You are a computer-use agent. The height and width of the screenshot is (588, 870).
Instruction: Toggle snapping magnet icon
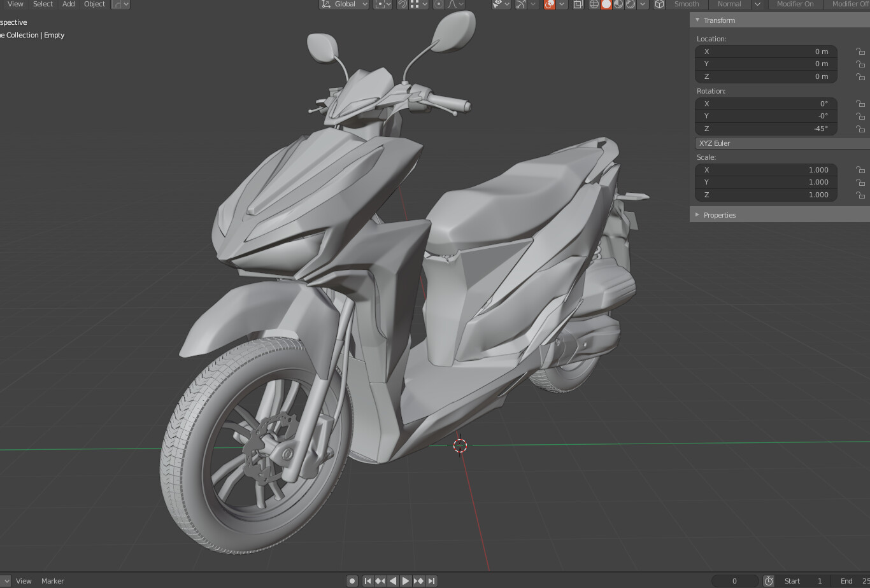coord(403,4)
